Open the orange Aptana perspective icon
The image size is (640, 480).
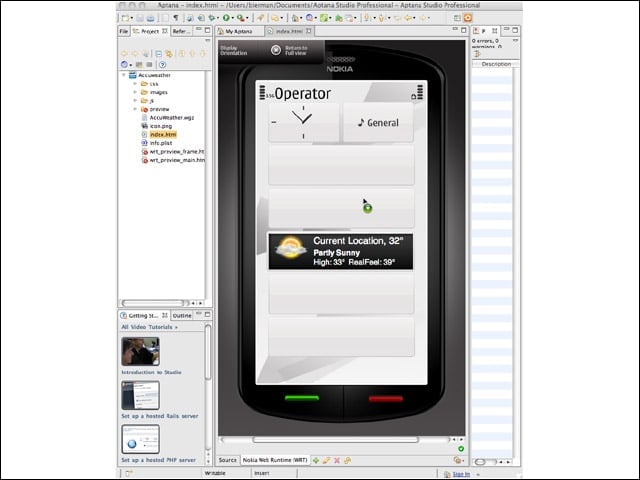(x=468, y=18)
